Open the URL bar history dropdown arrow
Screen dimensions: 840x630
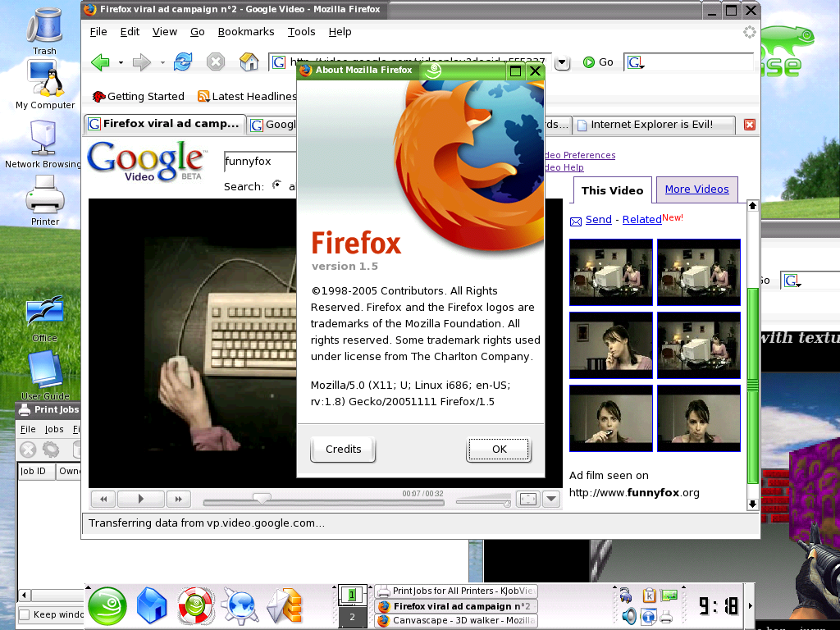pyautogui.click(x=562, y=62)
